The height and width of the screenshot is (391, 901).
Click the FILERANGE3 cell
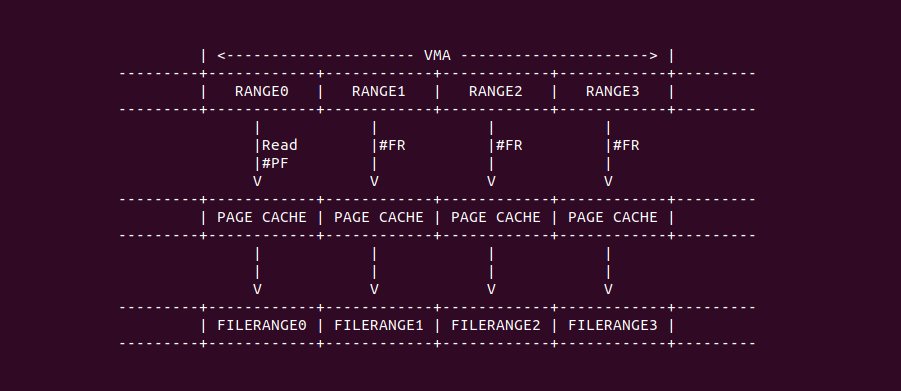point(613,325)
